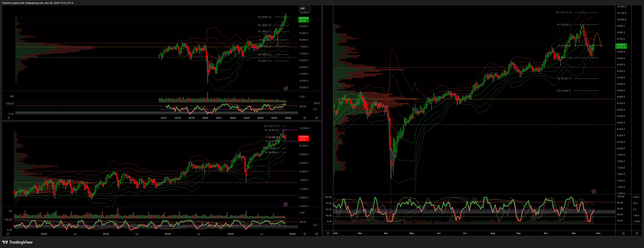Toggle the A auto-scale button on the top-left chart

tap(305, 118)
